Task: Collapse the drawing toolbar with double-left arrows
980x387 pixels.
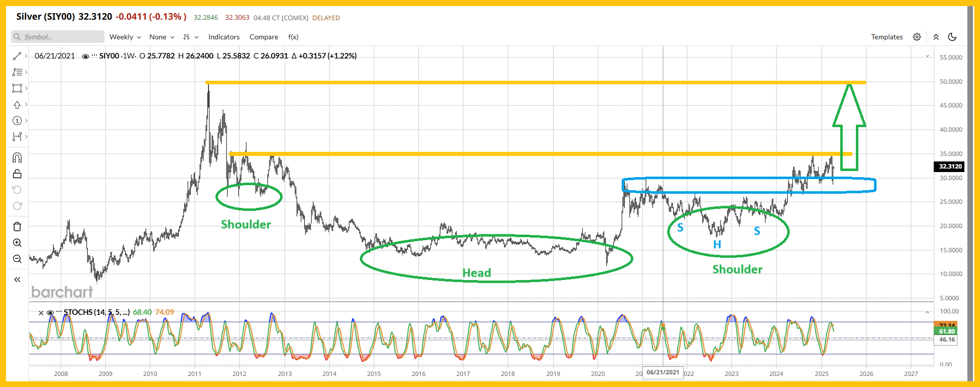Action: (17, 280)
